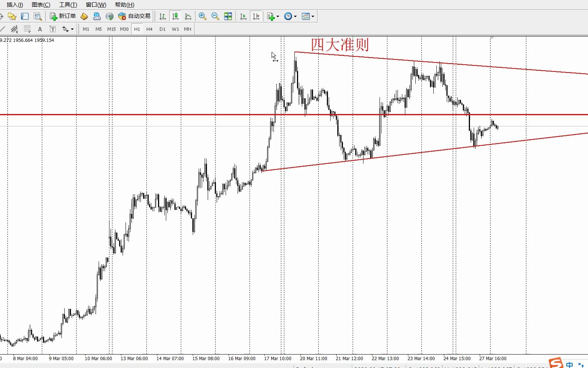This screenshot has width=588, height=368.
Task: Zoom in on the chart
Action: [202, 16]
